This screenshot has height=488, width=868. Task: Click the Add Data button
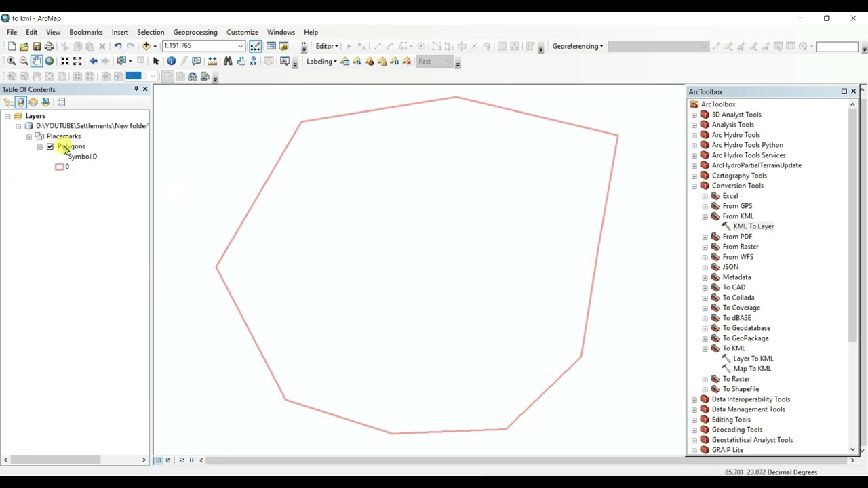(146, 46)
